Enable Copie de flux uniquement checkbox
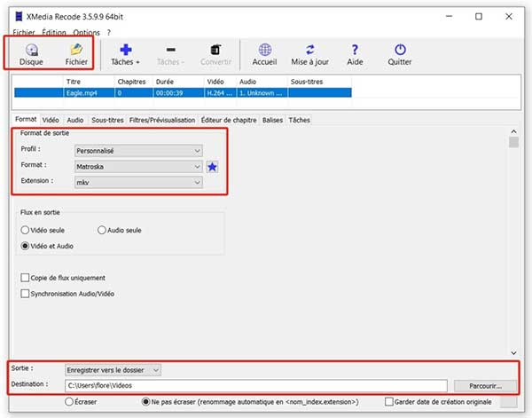 25,278
